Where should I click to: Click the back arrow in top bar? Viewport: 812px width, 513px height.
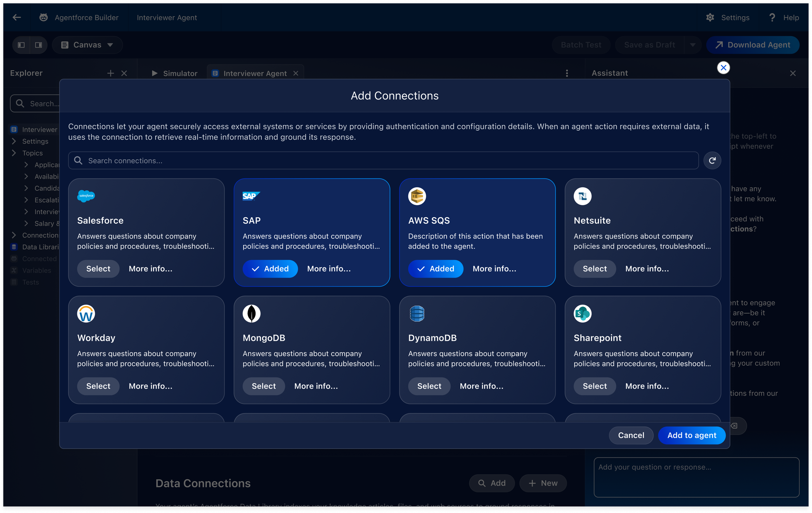[17, 18]
